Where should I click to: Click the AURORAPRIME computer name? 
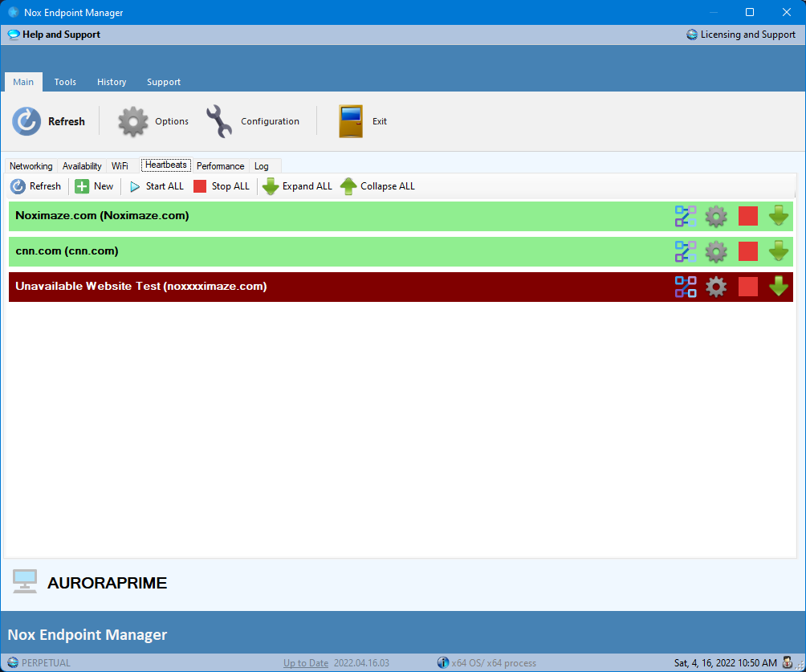107,583
